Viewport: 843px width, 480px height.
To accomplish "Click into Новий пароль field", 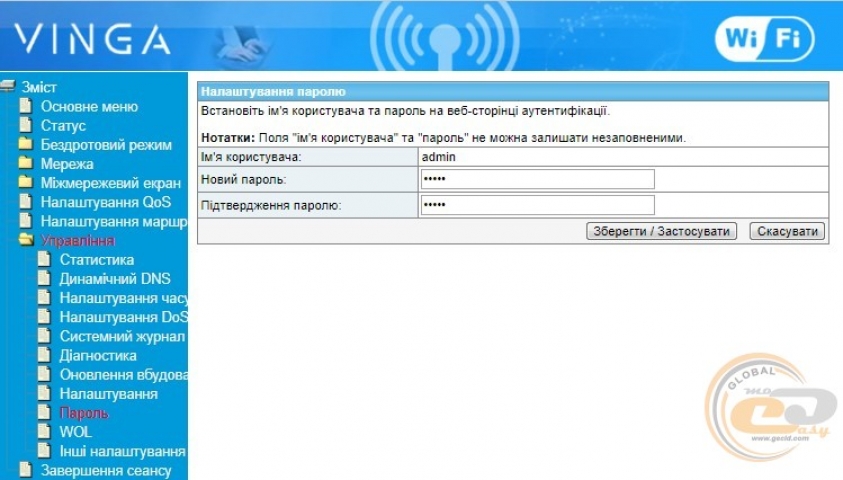I will [538, 179].
